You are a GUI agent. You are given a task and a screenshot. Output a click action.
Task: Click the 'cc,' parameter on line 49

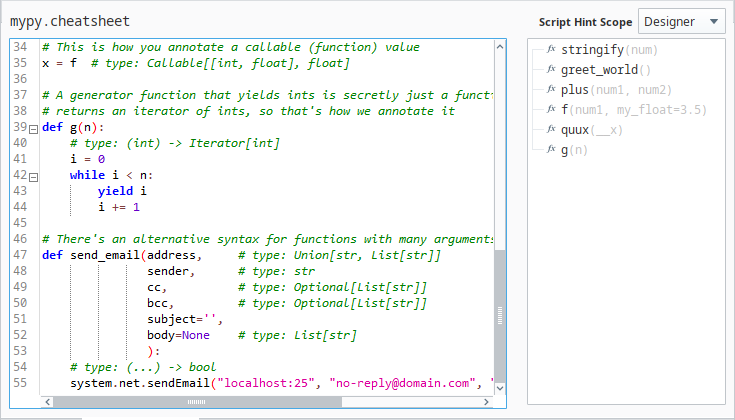[157, 287]
